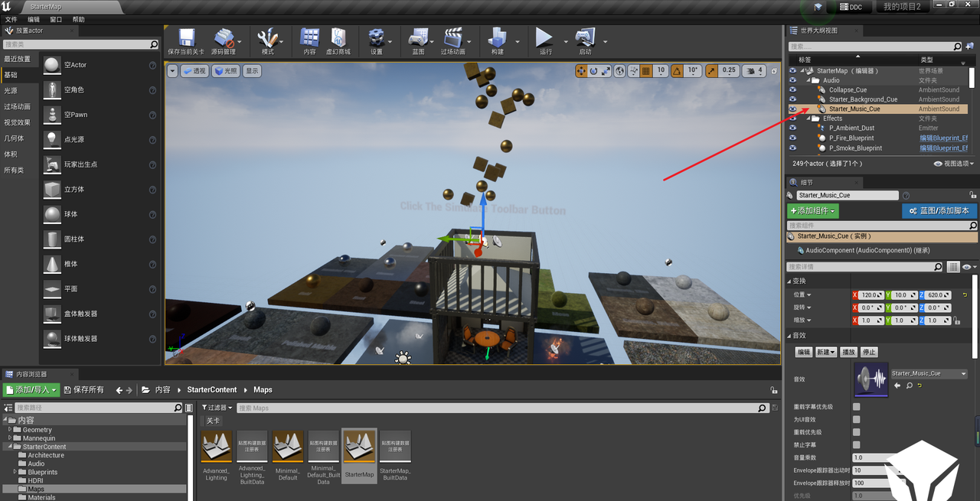This screenshot has width=980, height=501.
Task: Open the Cinematics (过场动画) toolbar icon
Action: (452, 40)
